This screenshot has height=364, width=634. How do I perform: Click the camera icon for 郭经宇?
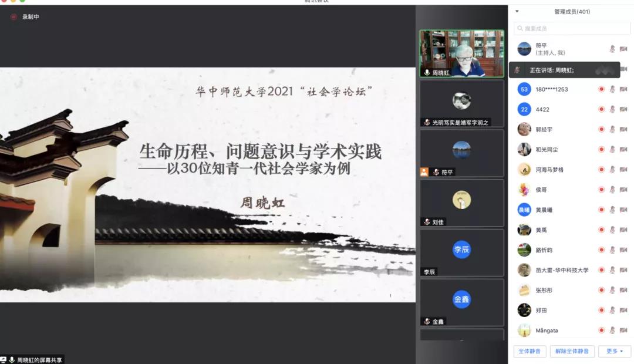click(623, 129)
